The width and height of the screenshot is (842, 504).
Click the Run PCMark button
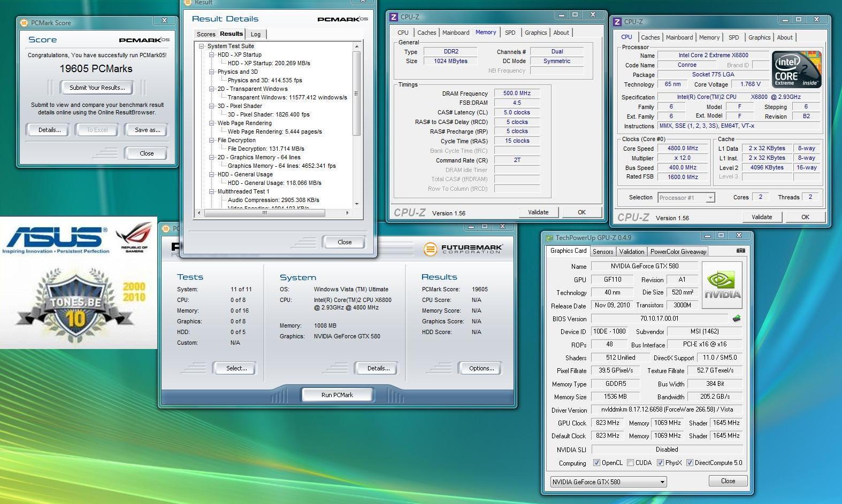(x=337, y=395)
